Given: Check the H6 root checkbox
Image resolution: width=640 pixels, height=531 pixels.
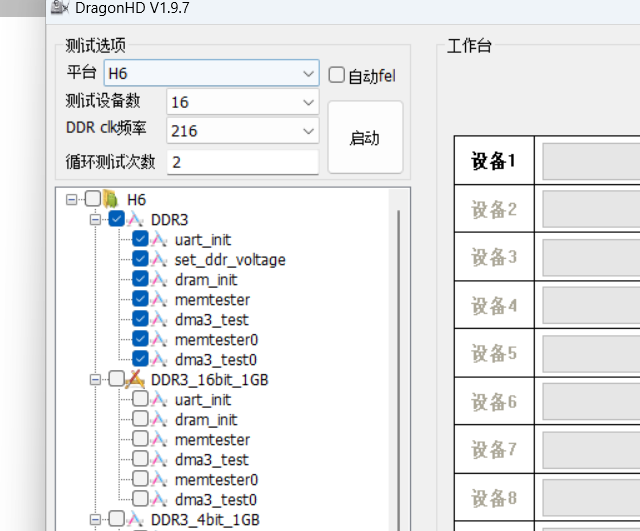Looking at the screenshot, I should point(93,199).
